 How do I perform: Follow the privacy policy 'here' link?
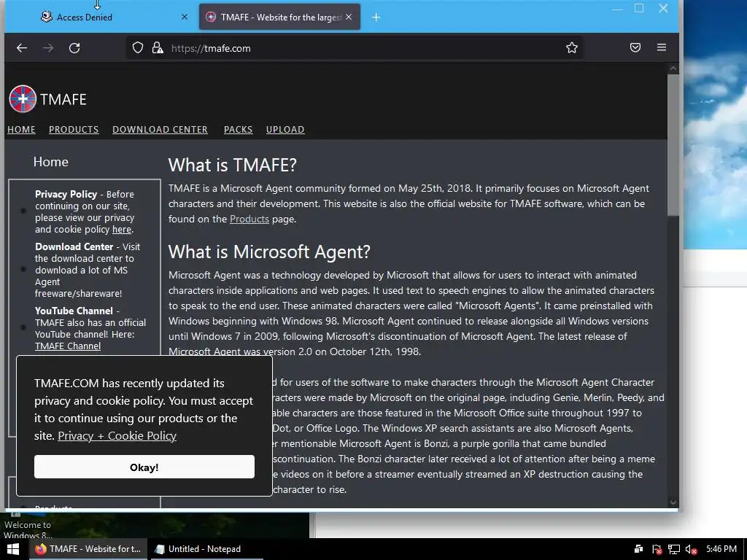(x=122, y=230)
